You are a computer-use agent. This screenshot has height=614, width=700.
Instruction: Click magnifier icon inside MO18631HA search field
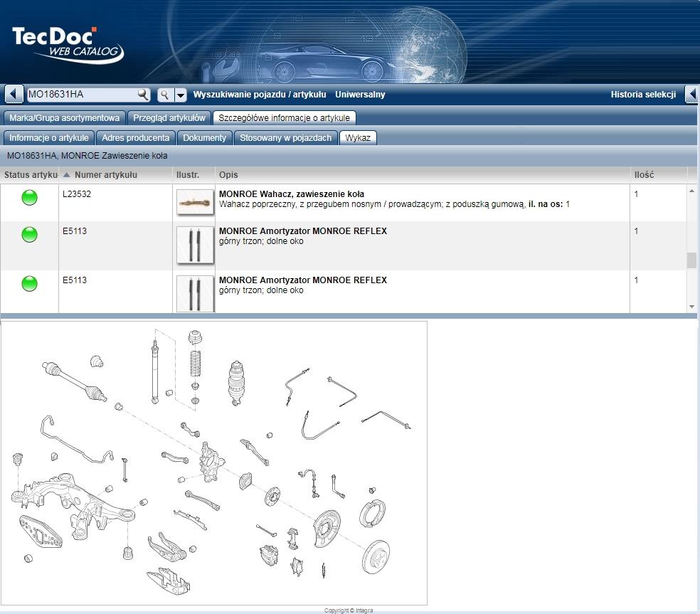coord(143,94)
